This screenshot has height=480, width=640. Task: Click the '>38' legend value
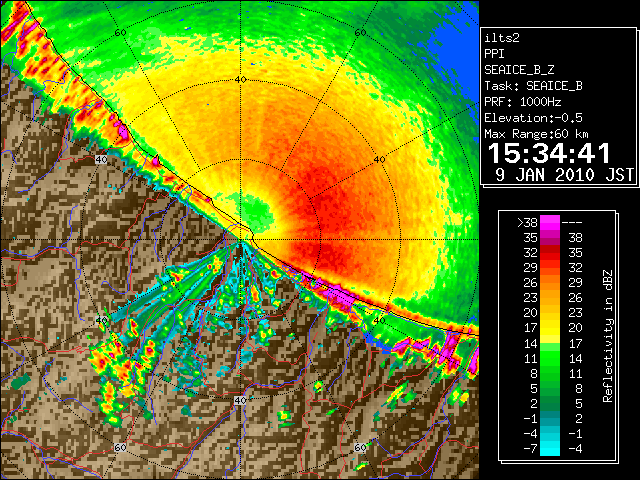tap(527, 222)
